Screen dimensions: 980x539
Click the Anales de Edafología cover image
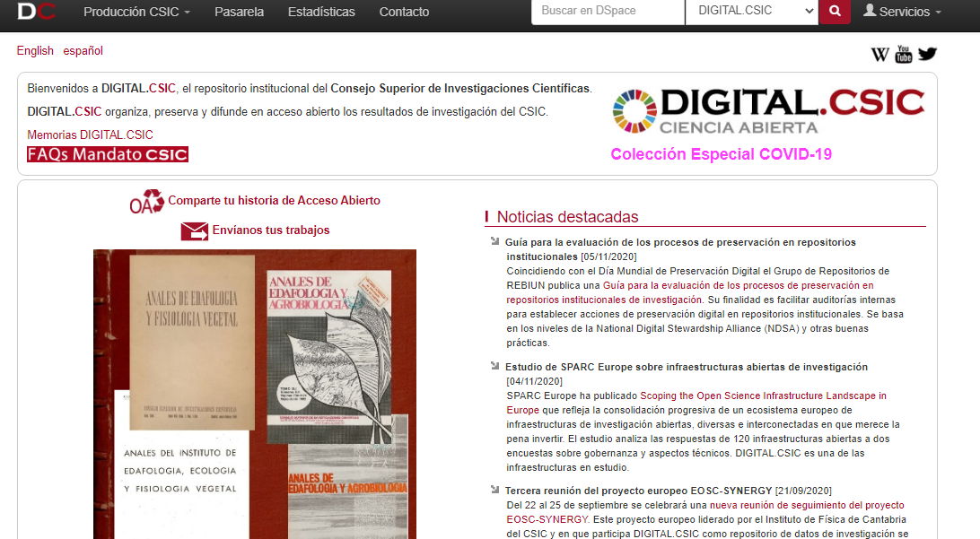tap(254, 394)
